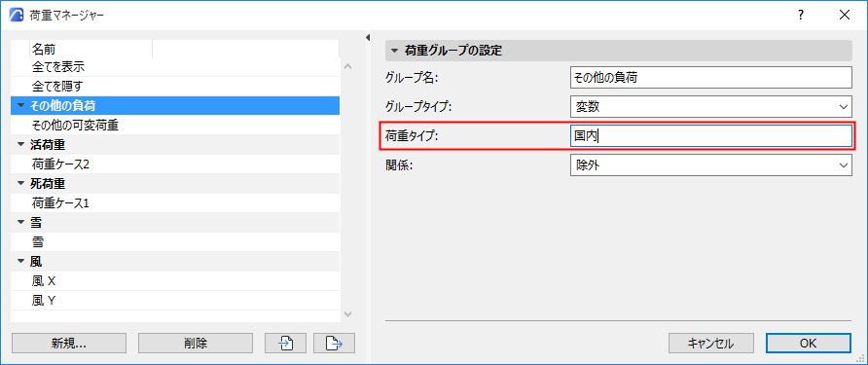Collapse the 死荷重 group triangle
Viewport: 868px width, 365px height.
click(21, 183)
